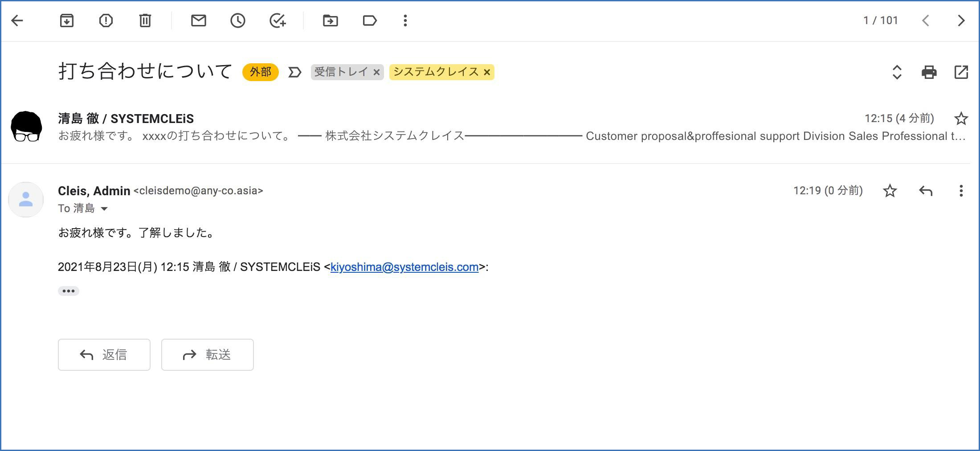The height and width of the screenshot is (451, 980).
Task: Click the 外部 external label badge
Action: pos(261,72)
